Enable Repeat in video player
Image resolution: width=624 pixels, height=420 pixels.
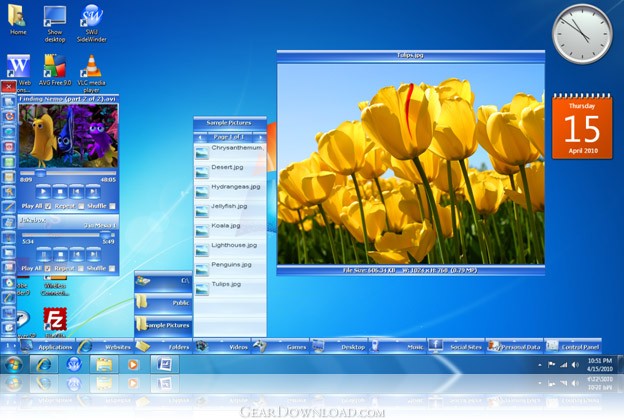pos(81,206)
